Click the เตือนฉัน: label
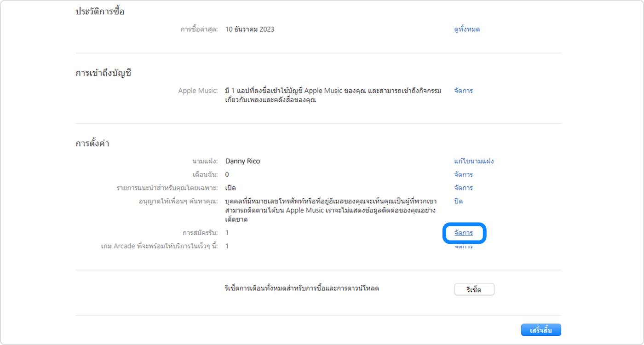Viewport: 644px width, 345px height. click(x=205, y=175)
